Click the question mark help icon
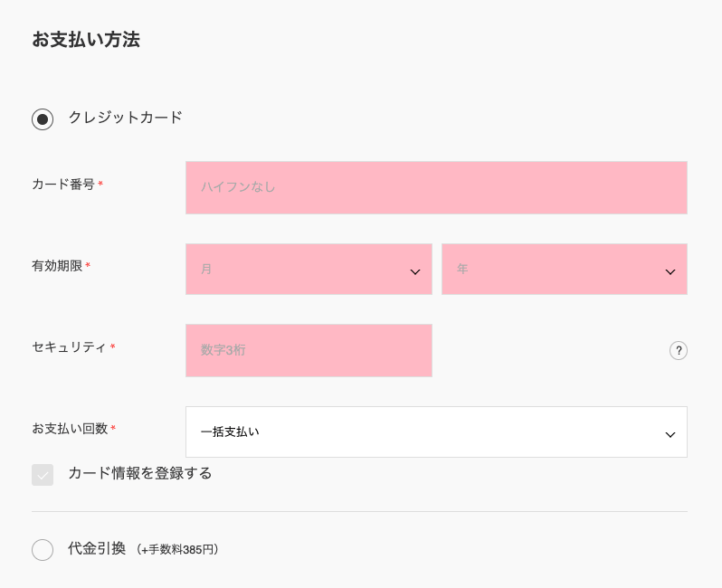 (679, 351)
